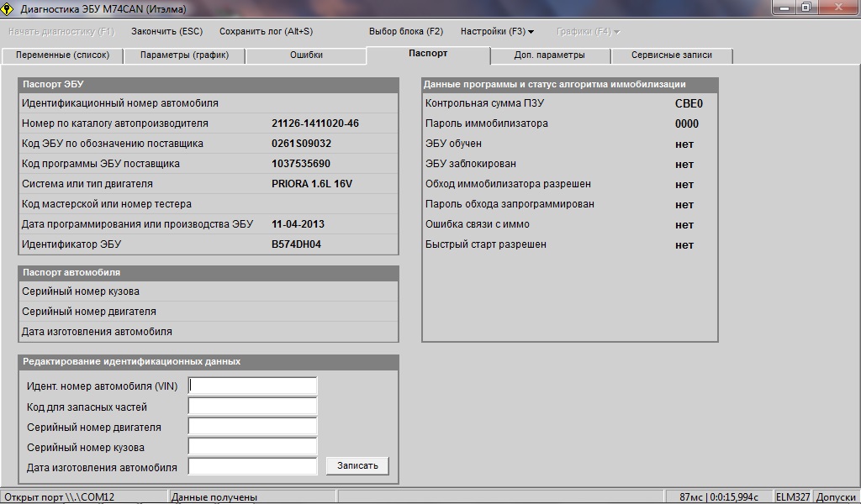Switch to the Сервисные записи tab

[x=671, y=55]
